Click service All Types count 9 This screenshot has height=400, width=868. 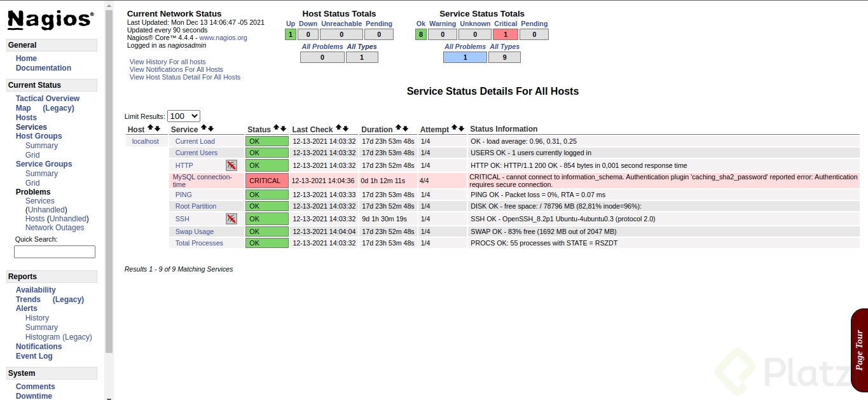pyautogui.click(x=504, y=57)
